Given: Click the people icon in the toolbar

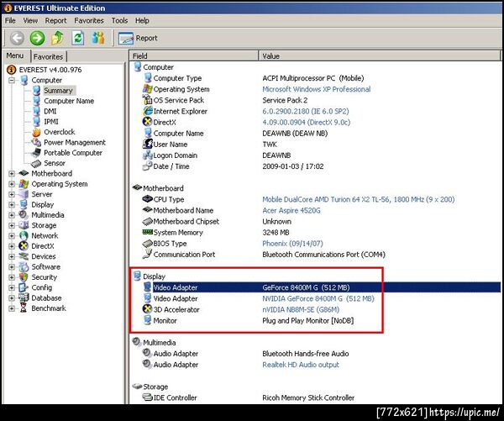Looking at the screenshot, I should point(98,38).
